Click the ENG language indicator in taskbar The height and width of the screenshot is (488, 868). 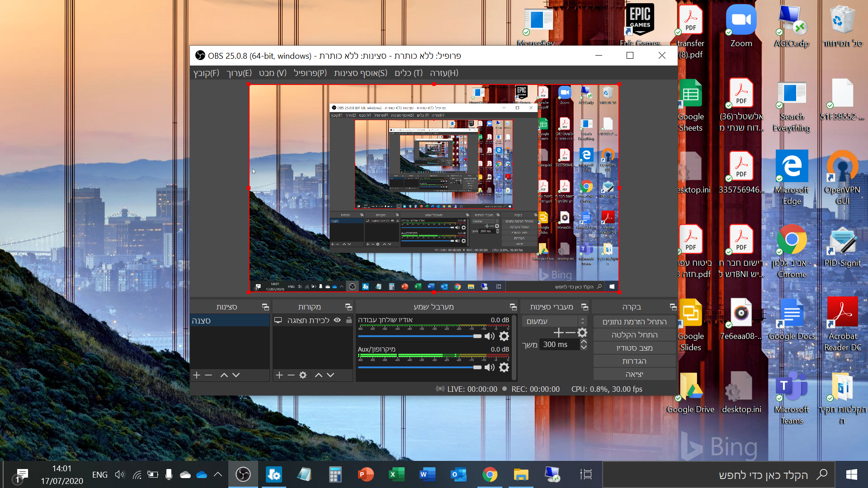(x=100, y=475)
